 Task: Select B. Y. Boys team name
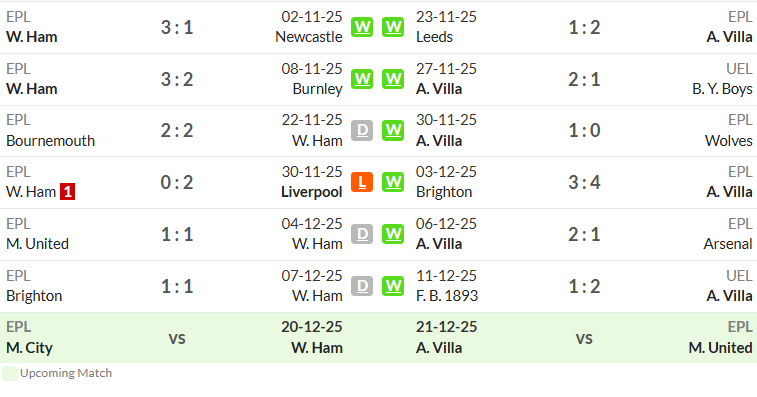click(x=722, y=89)
